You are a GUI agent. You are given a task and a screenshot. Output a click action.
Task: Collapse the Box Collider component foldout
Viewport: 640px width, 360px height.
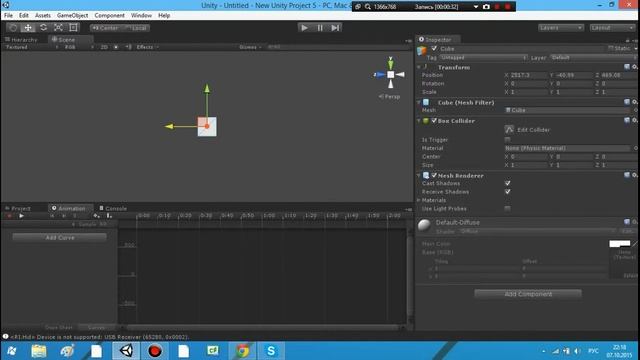point(419,121)
